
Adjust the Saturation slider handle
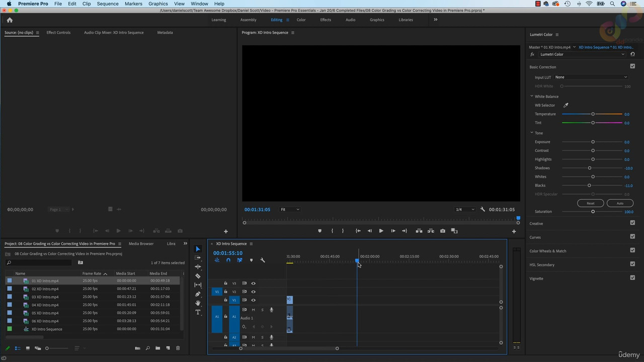(593, 212)
